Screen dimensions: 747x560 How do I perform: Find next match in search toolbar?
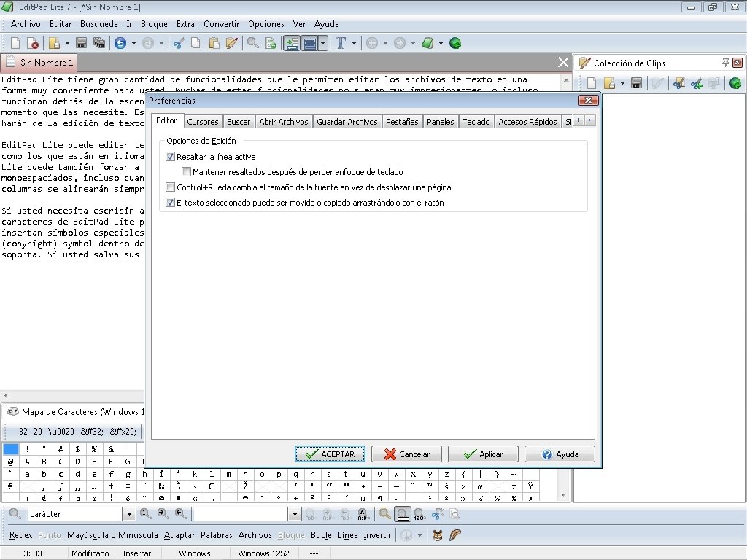(163, 513)
